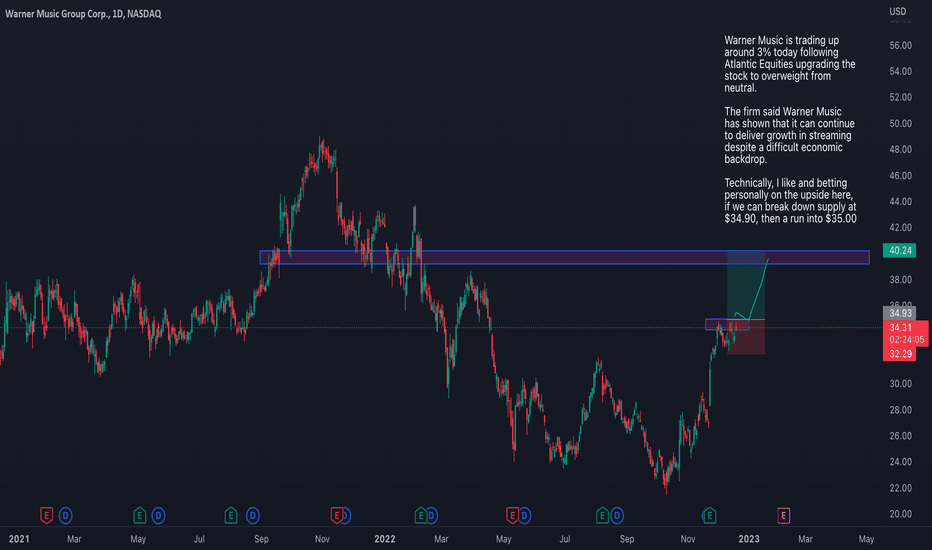Open red earnings marker at May 2022
The width and height of the screenshot is (932, 550).
(x=512, y=515)
